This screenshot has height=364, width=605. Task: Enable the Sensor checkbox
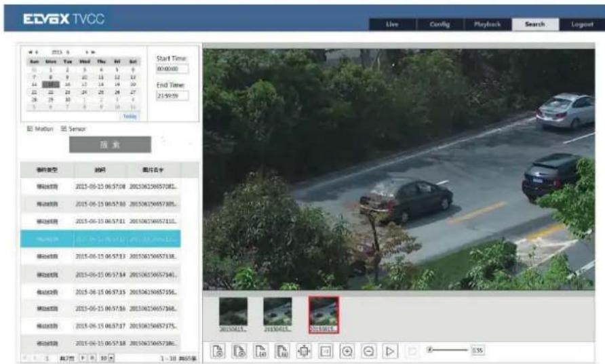pyautogui.click(x=64, y=128)
